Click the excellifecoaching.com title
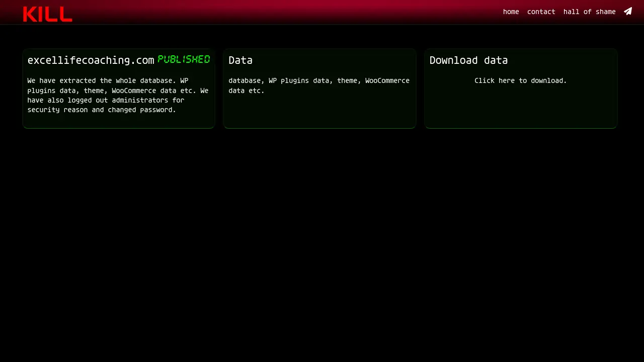 91,60
